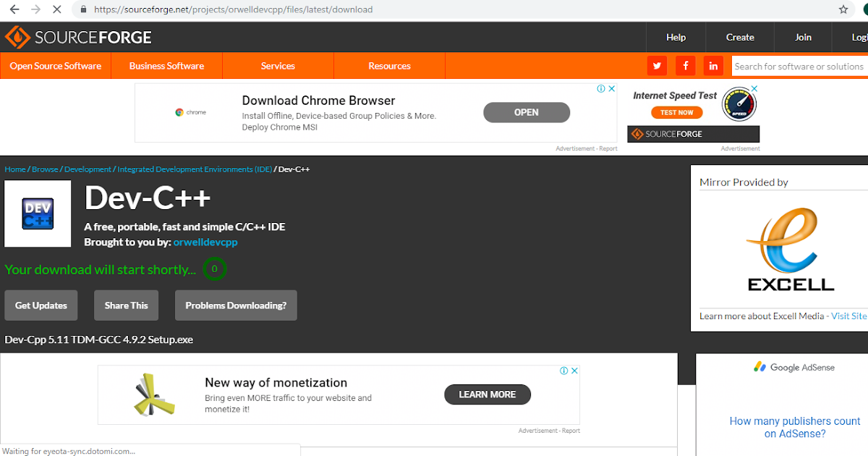Close the monetization ad with X
This screenshot has height=456, width=868.
575,371
